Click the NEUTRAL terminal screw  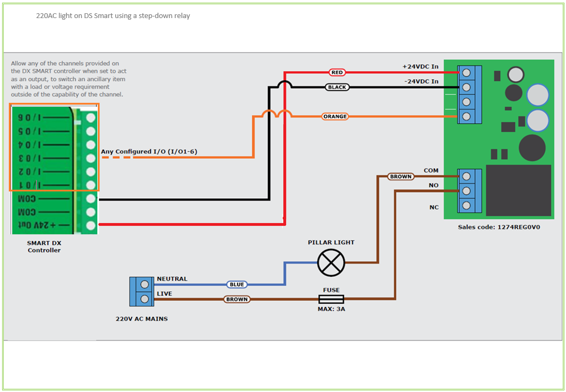[x=144, y=284]
